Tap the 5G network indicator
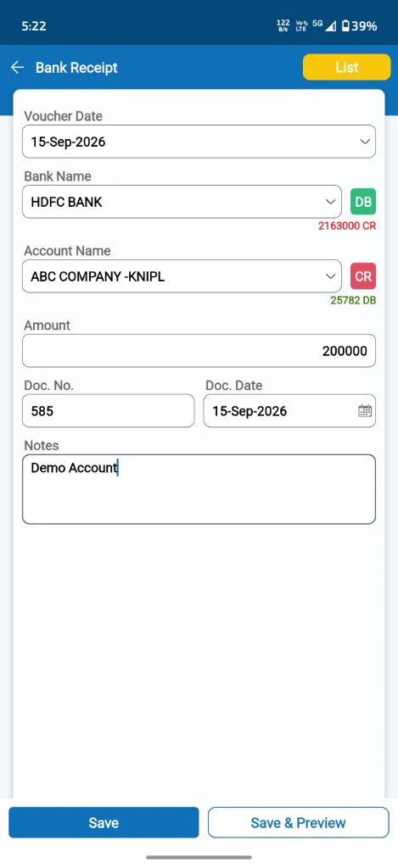This screenshot has height=868, width=398. (317, 24)
